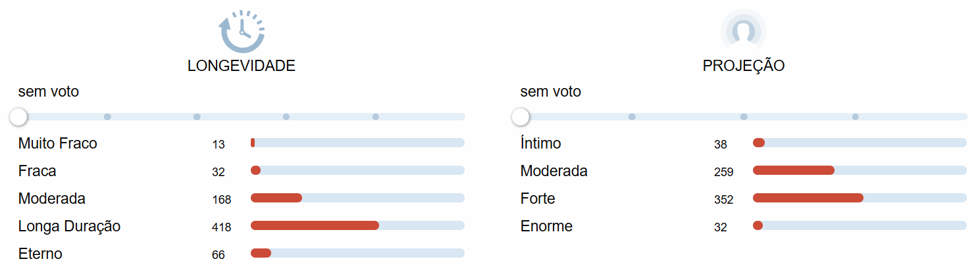The image size is (980, 278).
Task: Set Projeção slider to third dot
Action: pos(744,117)
